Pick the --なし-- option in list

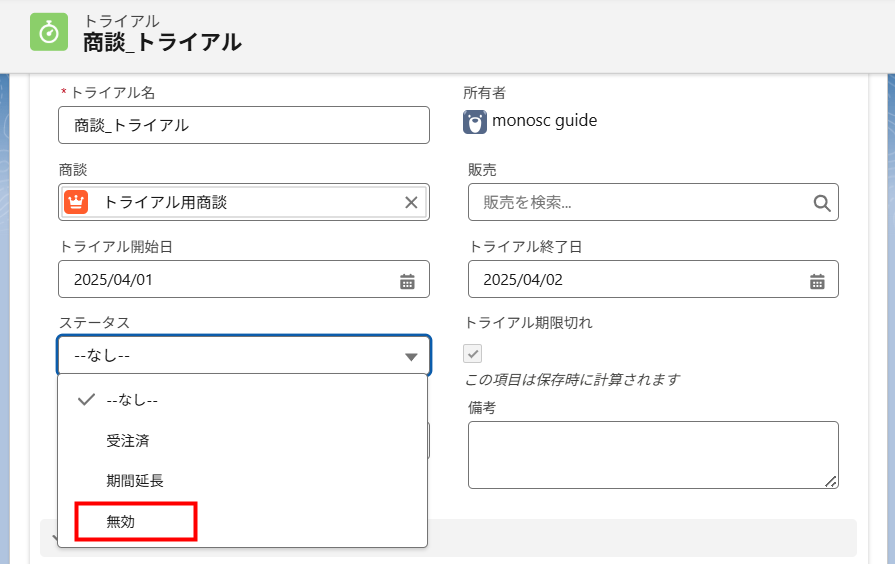pyautogui.click(x=132, y=400)
